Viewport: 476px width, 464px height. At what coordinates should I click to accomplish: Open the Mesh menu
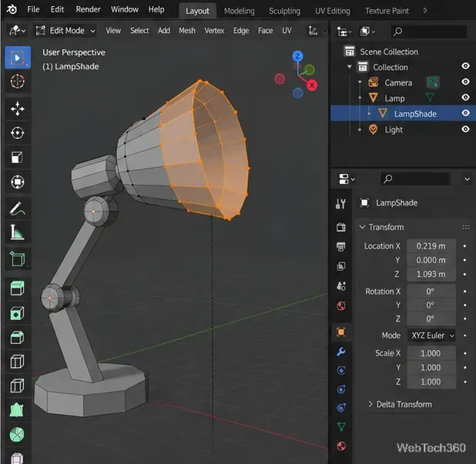point(187,31)
